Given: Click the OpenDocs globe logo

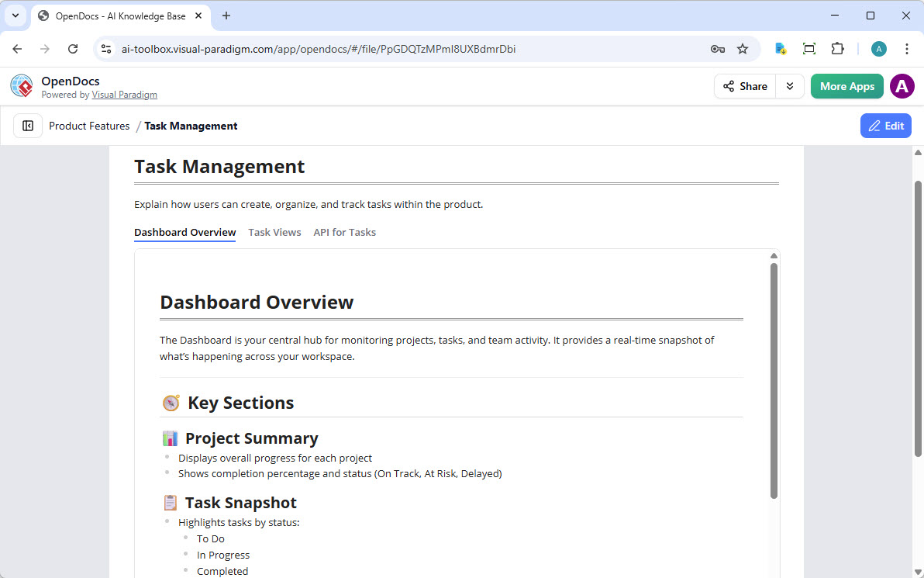Looking at the screenshot, I should (22, 86).
